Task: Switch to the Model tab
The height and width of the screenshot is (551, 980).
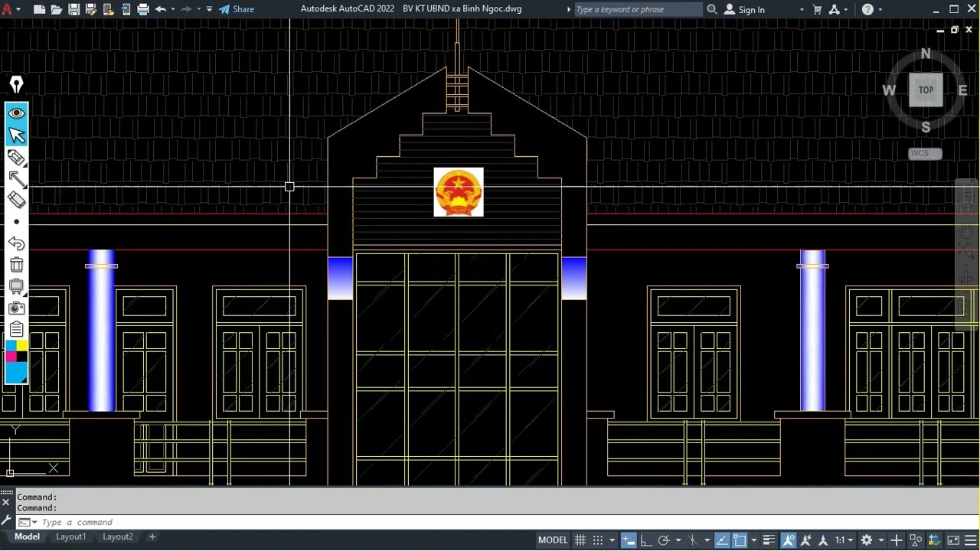Action: [27, 537]
